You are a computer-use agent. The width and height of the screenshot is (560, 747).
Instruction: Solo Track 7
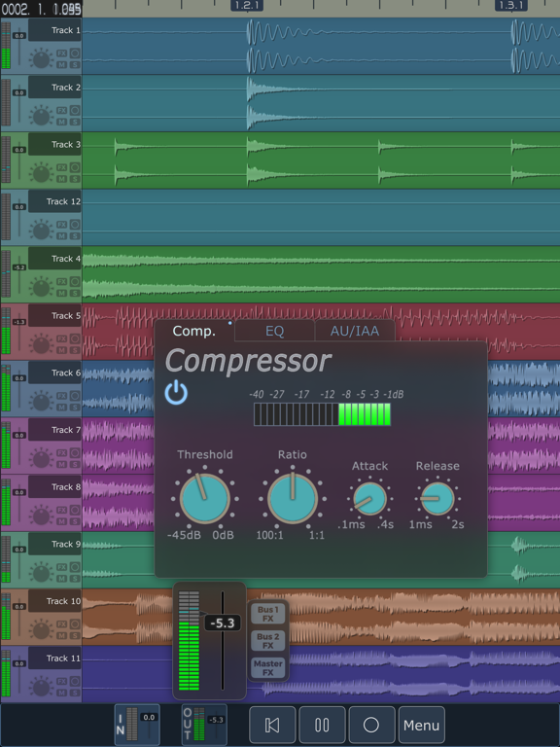tap(75, 464)
